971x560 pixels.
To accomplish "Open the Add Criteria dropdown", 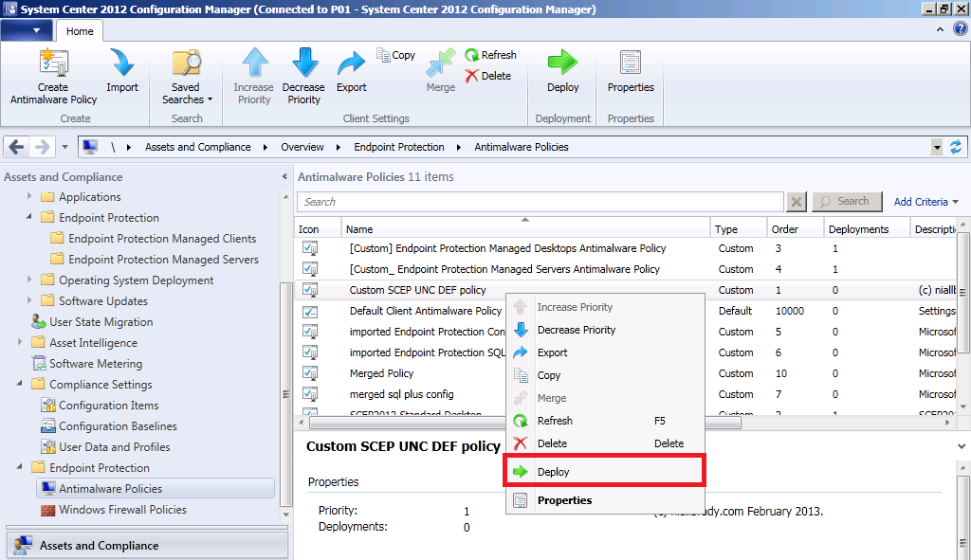I will click(x=925, y=202).
